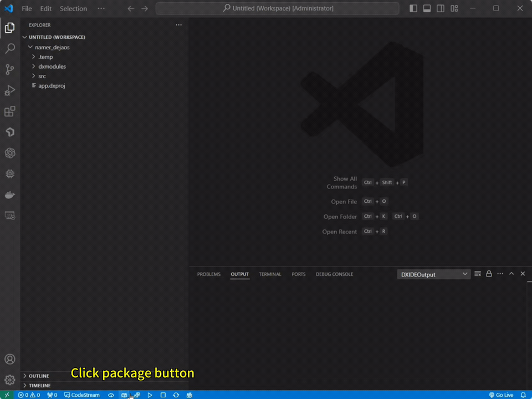Open the Customize Layout button
532x399 pixels.
454,8
